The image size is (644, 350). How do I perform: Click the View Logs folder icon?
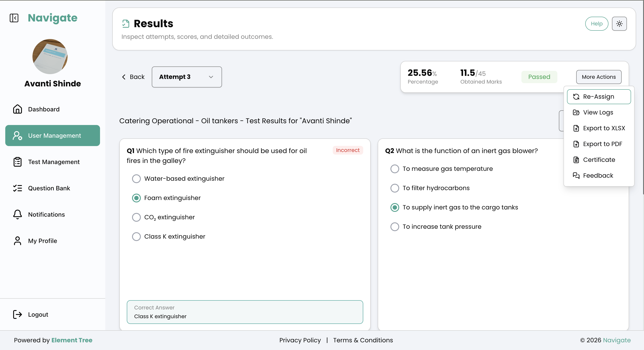pos(576,112)
